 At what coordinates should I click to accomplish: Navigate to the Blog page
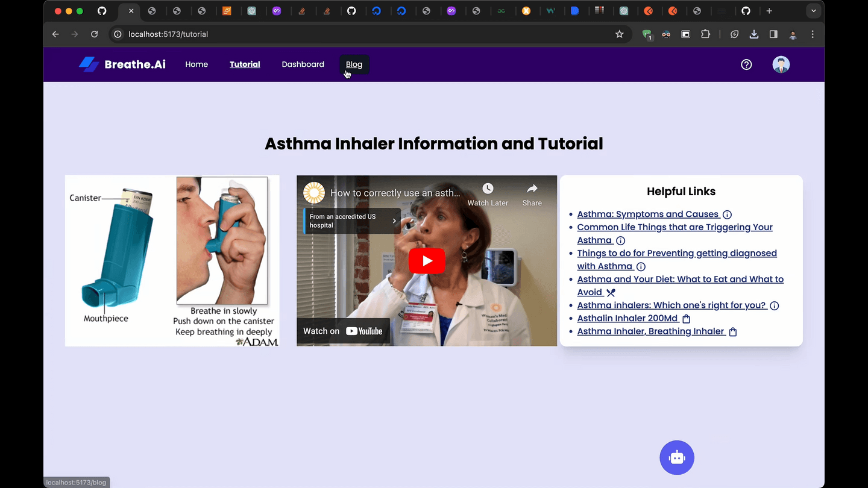(x=354, y=64)
